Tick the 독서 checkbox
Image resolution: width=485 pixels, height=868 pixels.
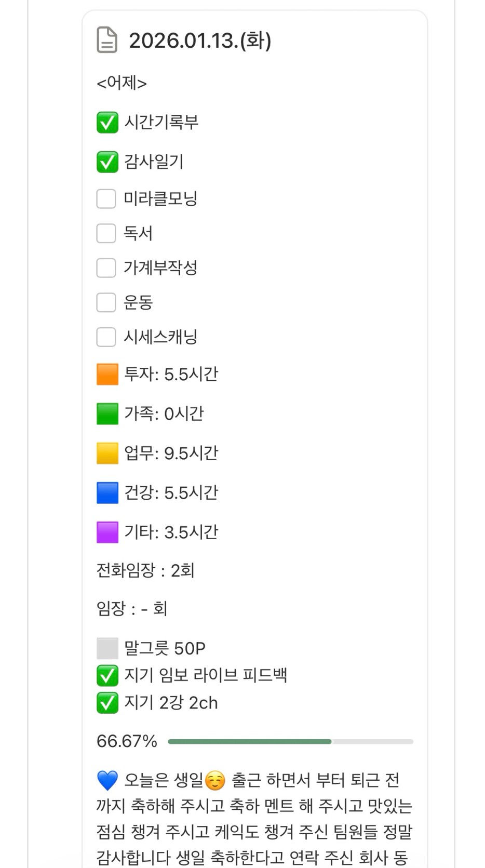(x=106, y=233)
